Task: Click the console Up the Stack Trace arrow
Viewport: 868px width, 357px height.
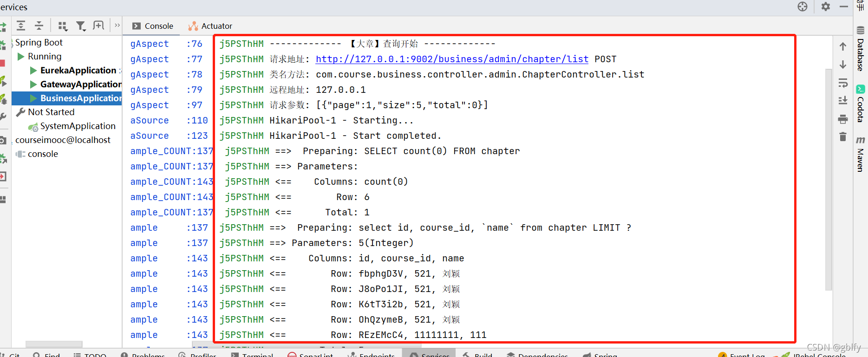Action: point(843,46)
